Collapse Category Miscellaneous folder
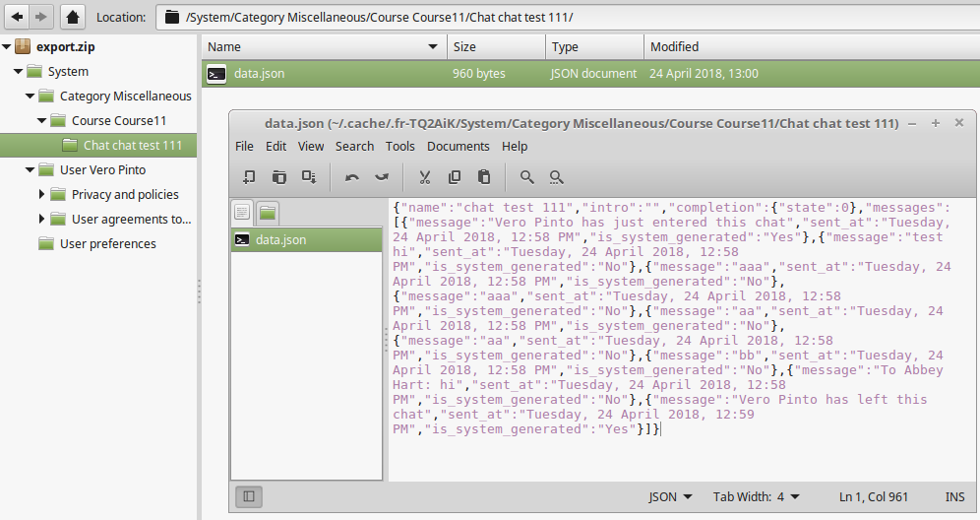The image size is (980, 520). point(30,96)
